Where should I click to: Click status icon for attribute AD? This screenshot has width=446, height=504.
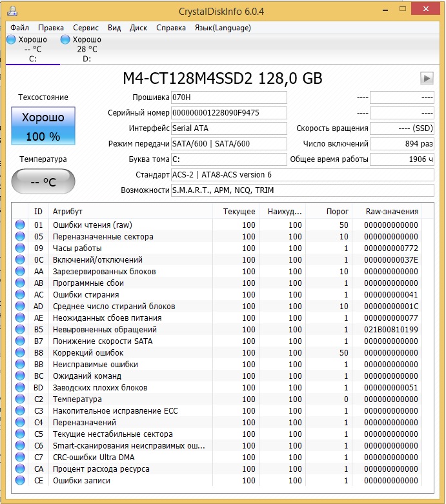20,306
